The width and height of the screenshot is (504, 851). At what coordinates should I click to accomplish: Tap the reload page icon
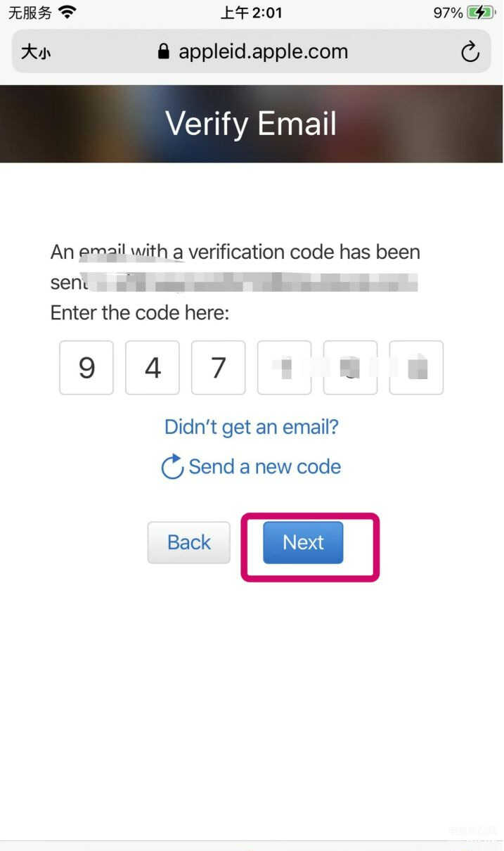pyautogui.click(x=470, y=51)
